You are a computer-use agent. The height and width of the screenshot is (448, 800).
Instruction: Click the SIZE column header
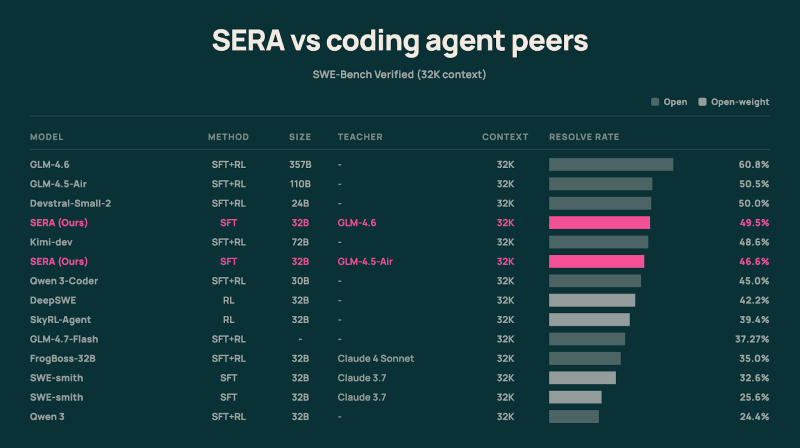[300, 137]
